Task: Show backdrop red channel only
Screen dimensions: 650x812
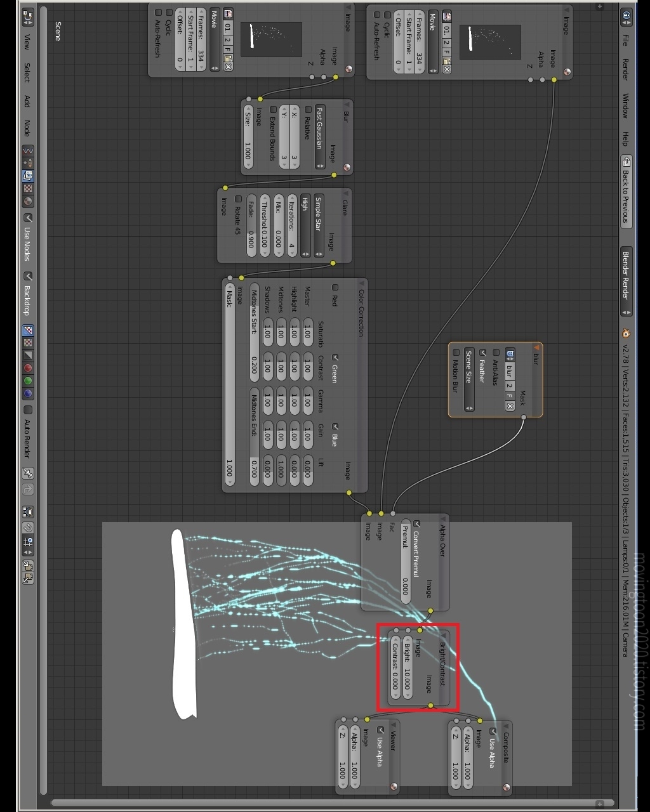Action: [28, 368]
